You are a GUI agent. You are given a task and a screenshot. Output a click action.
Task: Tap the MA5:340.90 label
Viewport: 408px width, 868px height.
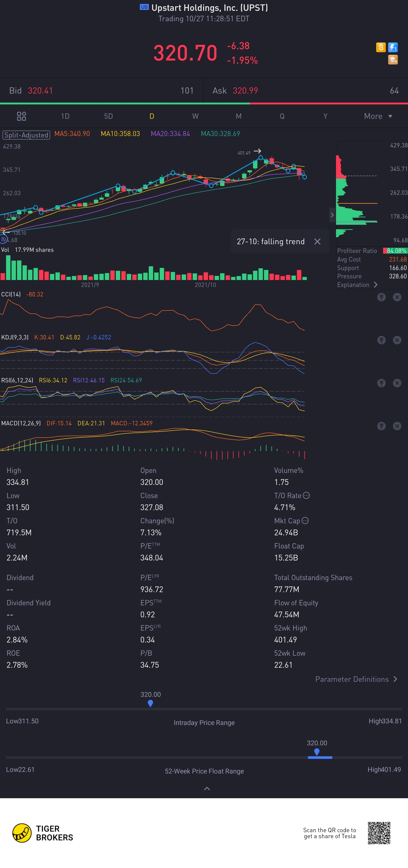click(x=72, y=134)
